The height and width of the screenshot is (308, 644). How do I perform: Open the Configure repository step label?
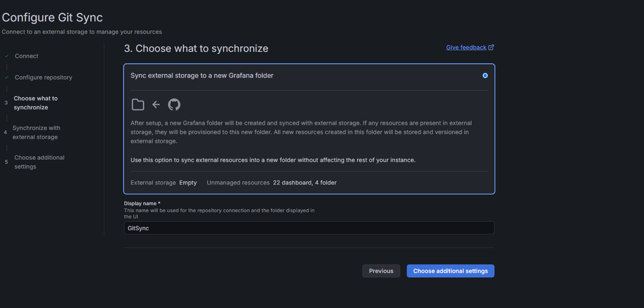43,77
